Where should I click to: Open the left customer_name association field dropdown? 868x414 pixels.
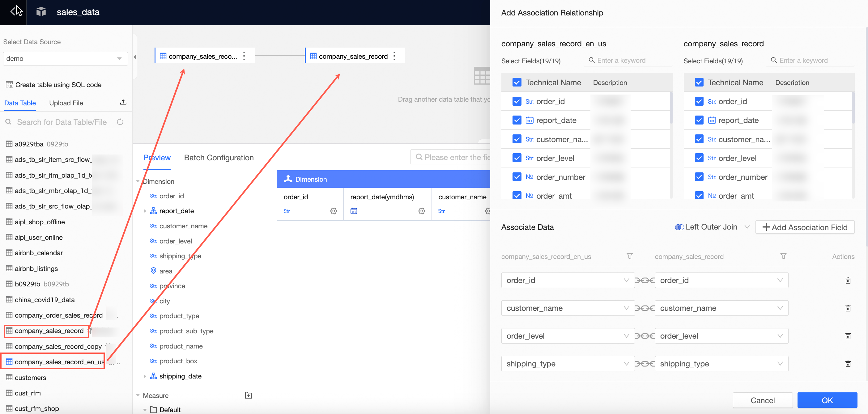568,308
